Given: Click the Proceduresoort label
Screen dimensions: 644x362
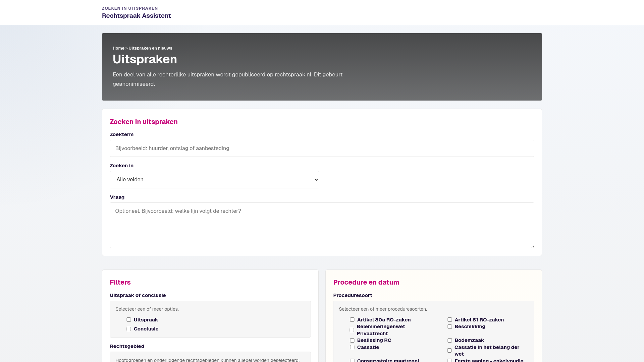Looking at the screenshot, I should [x=353, y=295].
